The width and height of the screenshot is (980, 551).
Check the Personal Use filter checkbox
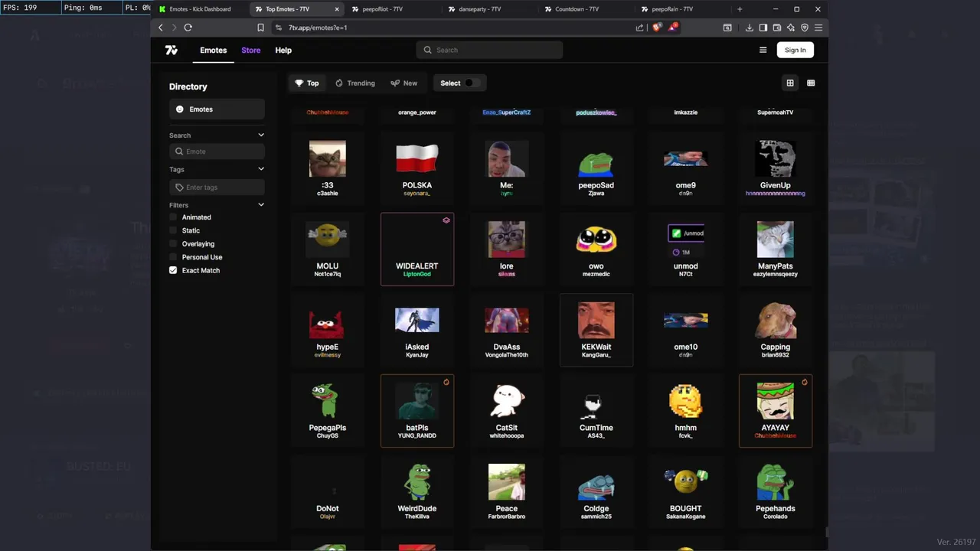[173, 257]
